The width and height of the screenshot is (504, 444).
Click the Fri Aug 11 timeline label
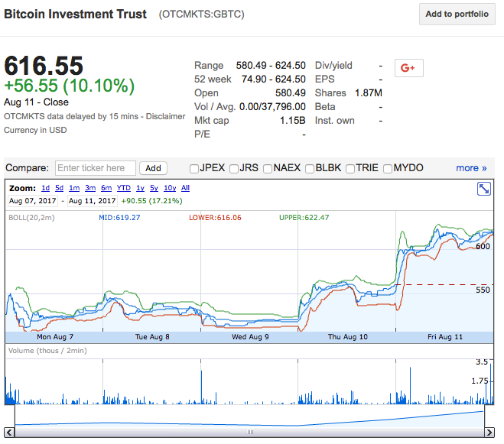445,337
